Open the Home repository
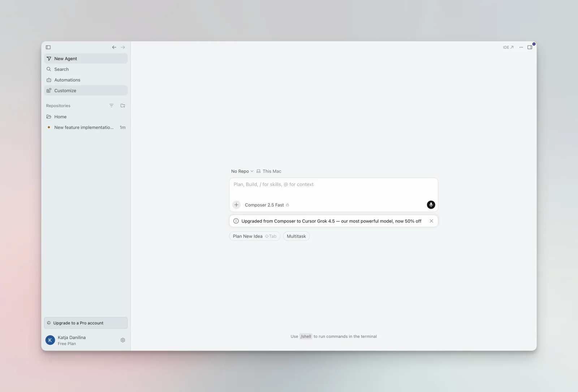This screenshot has width=578, height=392. pos(86,117)
